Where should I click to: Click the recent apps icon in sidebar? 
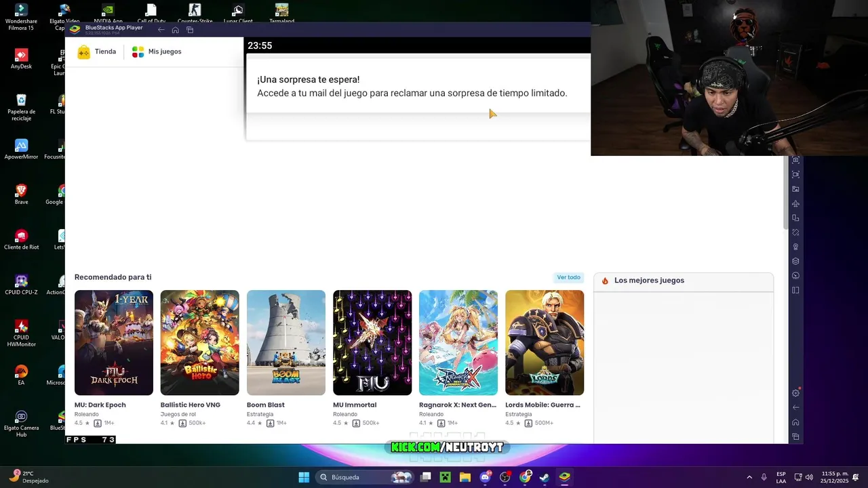click(795, 436)
